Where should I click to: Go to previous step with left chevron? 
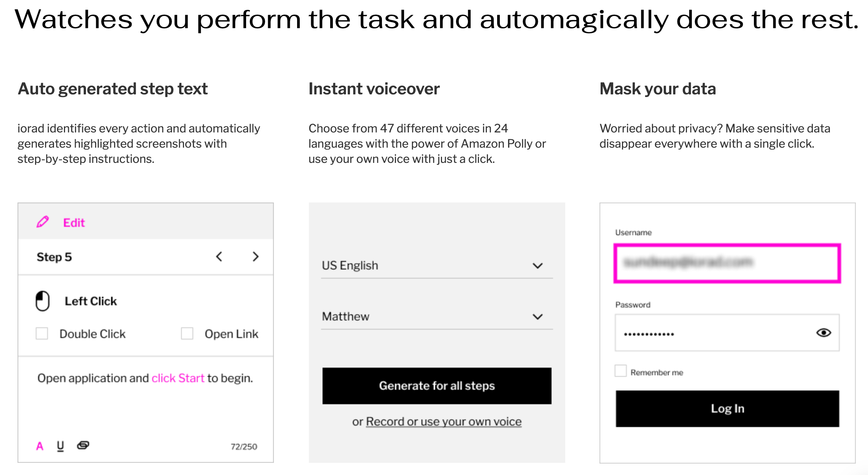click(219, 257)
